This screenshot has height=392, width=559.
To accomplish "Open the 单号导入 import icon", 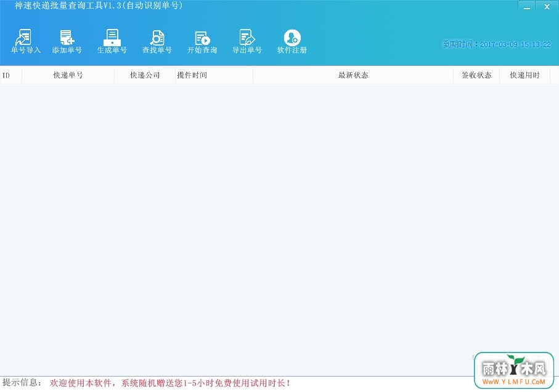I will [x=26, y=41].
